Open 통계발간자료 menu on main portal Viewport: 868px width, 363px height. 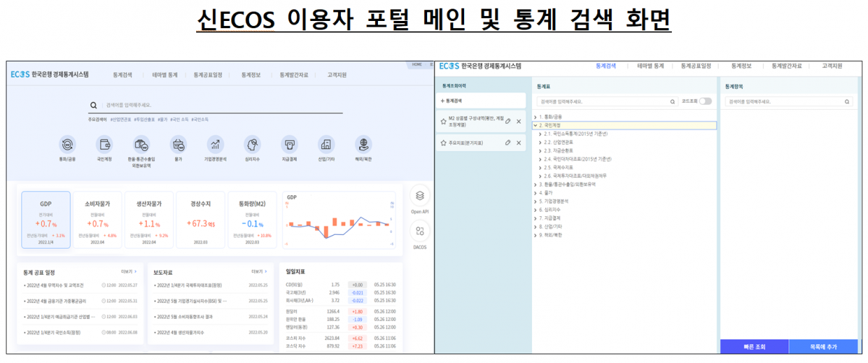[293, 74]
